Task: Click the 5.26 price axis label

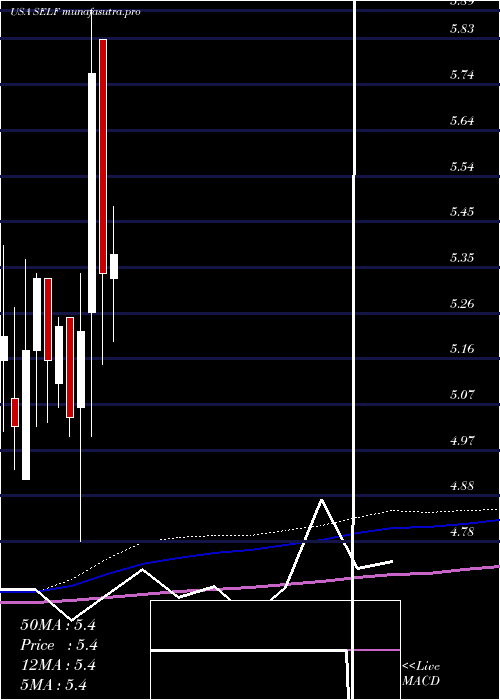Action: [x=462, y=304]
